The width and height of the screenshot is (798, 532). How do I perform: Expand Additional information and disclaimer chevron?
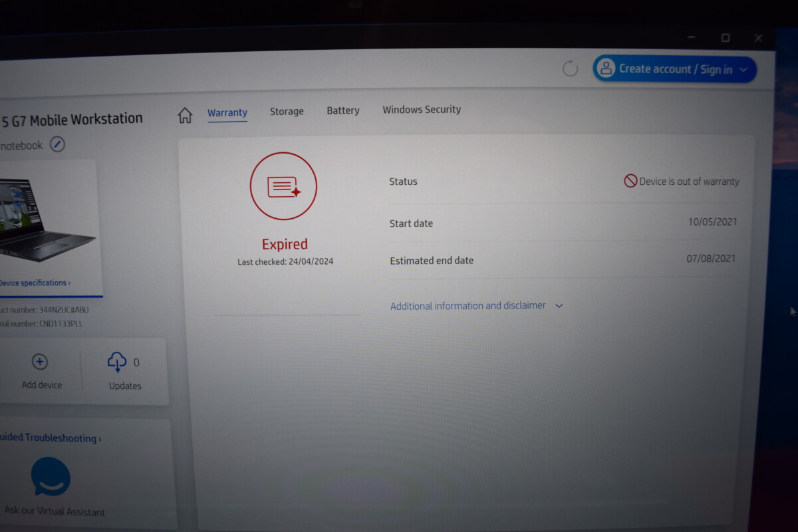559,306
